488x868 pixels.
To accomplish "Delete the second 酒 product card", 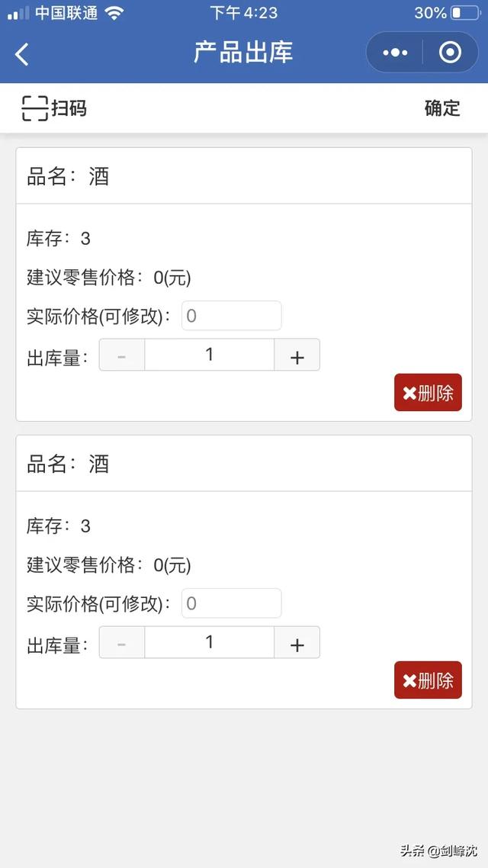I will click(x=428, y=680).
